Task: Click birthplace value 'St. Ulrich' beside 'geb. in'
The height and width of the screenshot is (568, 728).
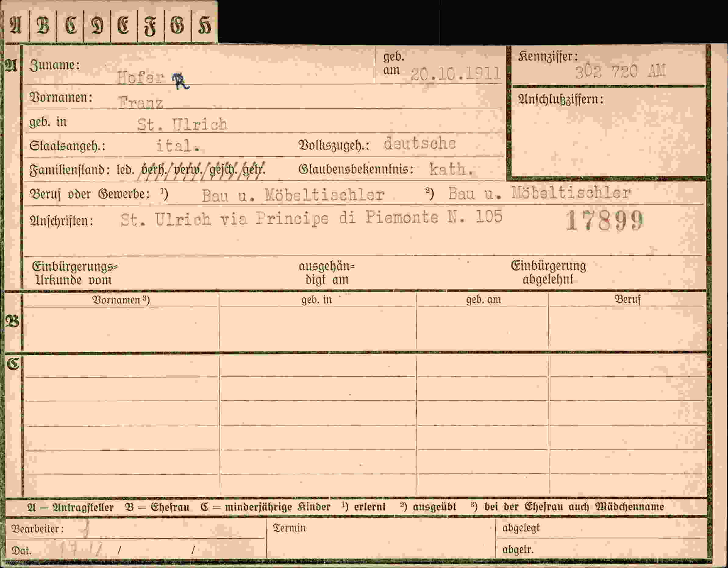Action: pyautogui.click(x=182, y=125)
